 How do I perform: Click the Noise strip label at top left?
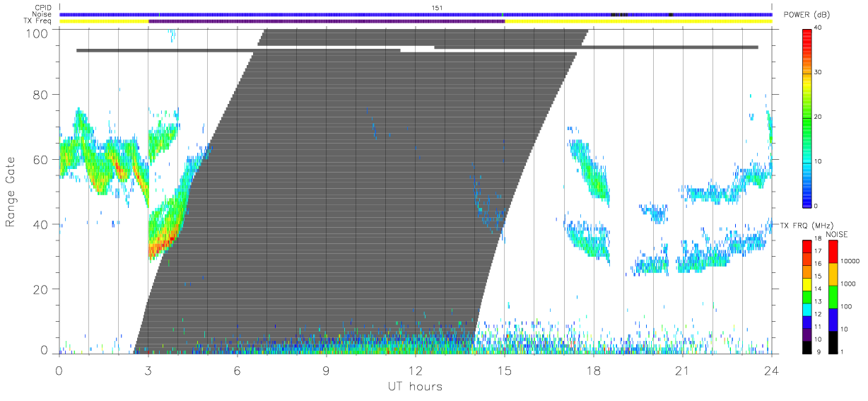tap(43, 14)
